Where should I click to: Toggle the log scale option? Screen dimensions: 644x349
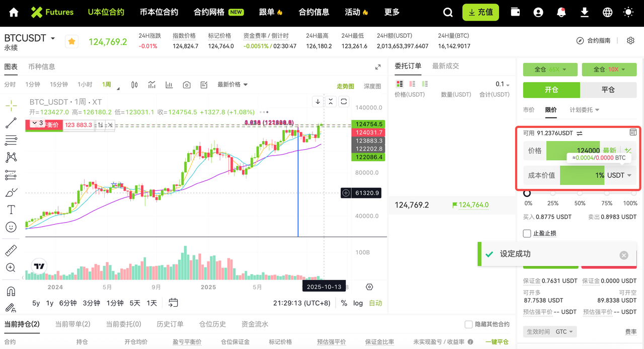pyautogui.click(x=358, y=303)
